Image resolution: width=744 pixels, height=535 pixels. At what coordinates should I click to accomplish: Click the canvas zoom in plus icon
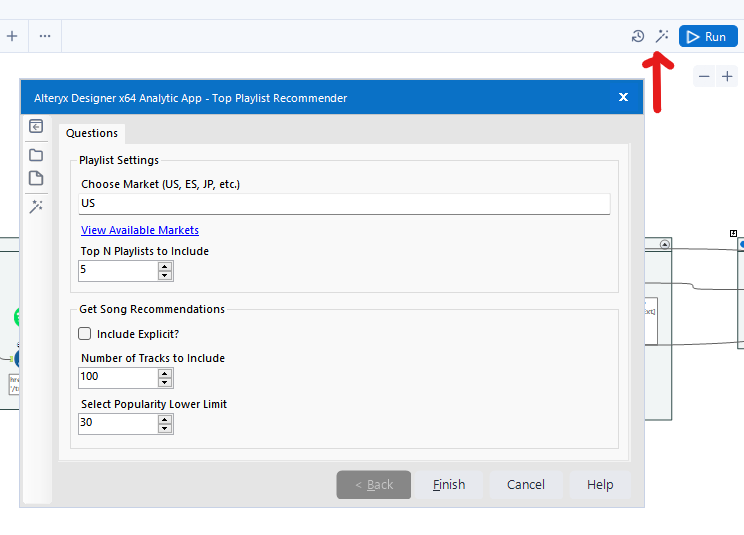click(x=727, y=76)
